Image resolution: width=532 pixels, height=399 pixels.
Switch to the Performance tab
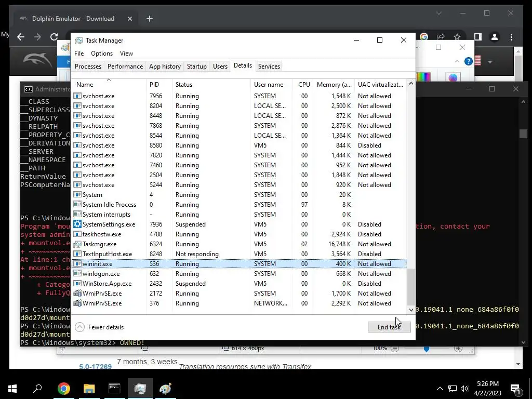coord(125,66)
